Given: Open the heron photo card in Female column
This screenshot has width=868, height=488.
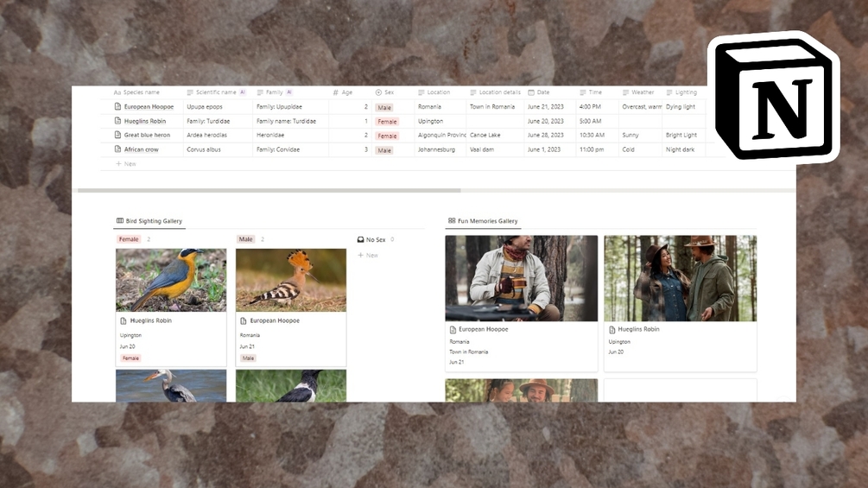Looking at the screenshot, I should [x=171, y=385].
